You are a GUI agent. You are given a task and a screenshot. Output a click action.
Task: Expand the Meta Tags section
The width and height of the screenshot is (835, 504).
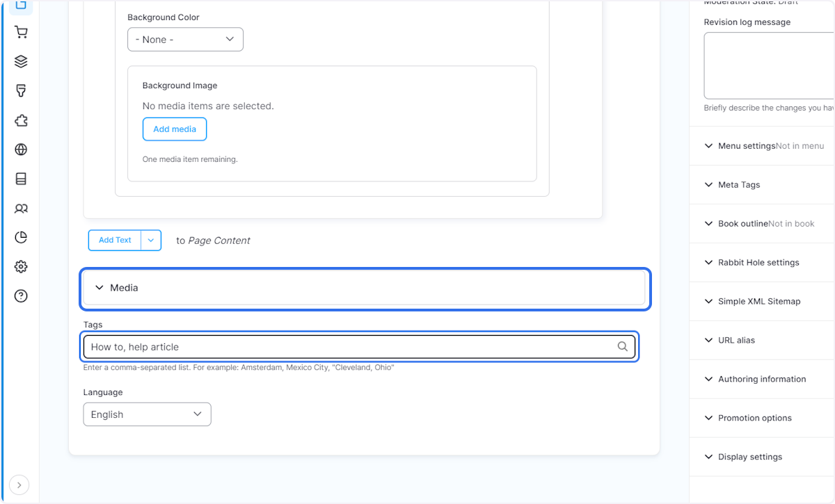pyautogui.click(x=739, y=184)
